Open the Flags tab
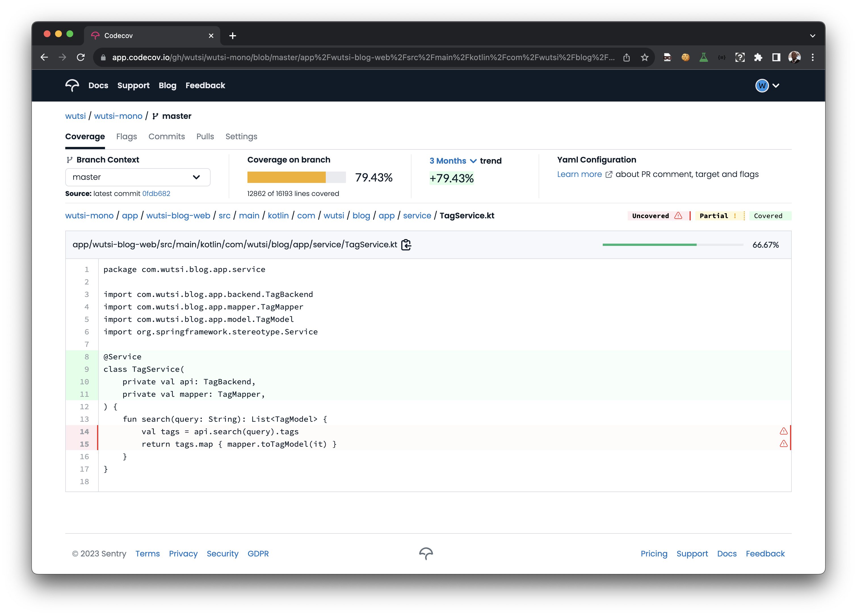Screen dimensions: 857x616 [126, 137]
